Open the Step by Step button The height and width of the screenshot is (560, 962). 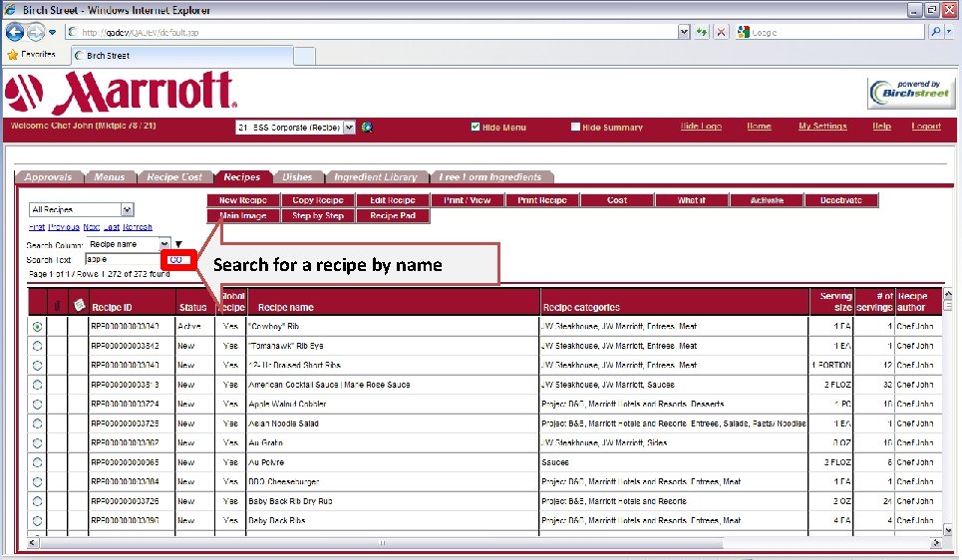pos(318,216)
